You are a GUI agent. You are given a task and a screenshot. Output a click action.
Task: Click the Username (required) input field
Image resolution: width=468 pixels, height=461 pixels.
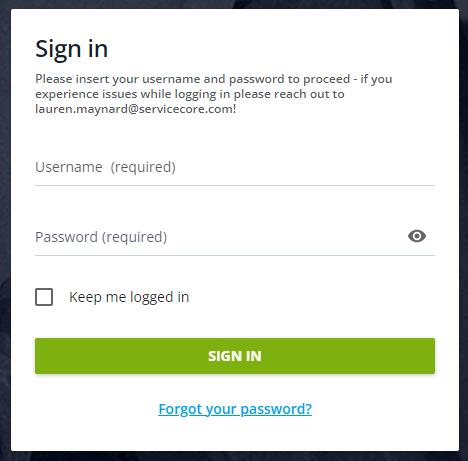point(235,167)
